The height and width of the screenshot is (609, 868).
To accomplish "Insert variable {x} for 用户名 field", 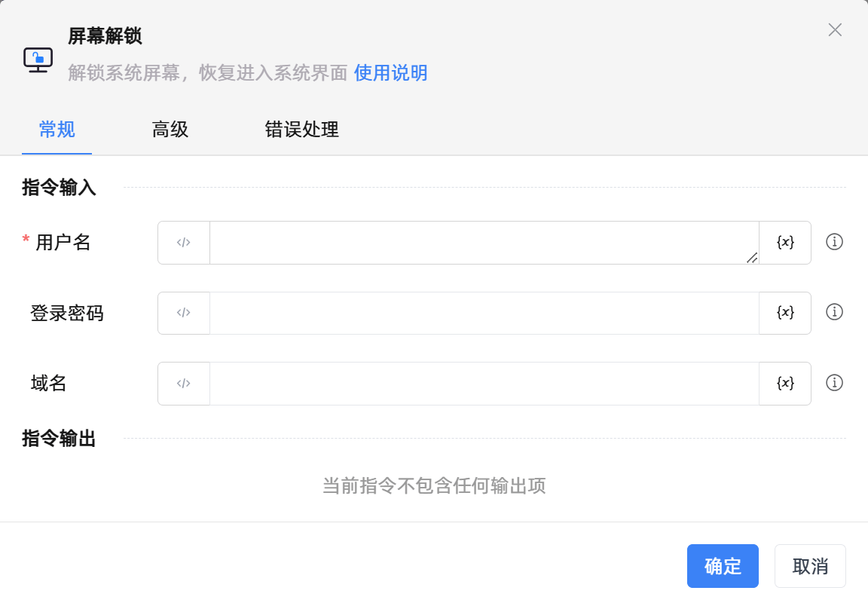I will 785,243.
